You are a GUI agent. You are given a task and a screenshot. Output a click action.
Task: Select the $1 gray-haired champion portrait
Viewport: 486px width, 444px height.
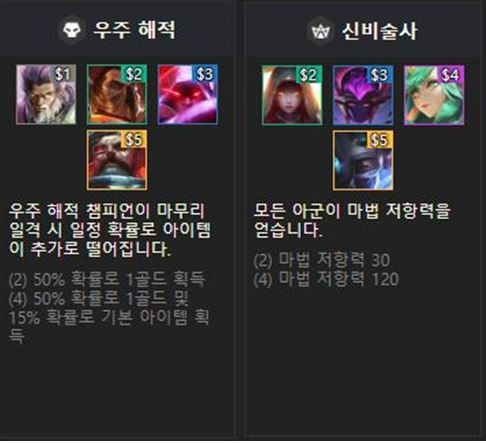(46, 94)
